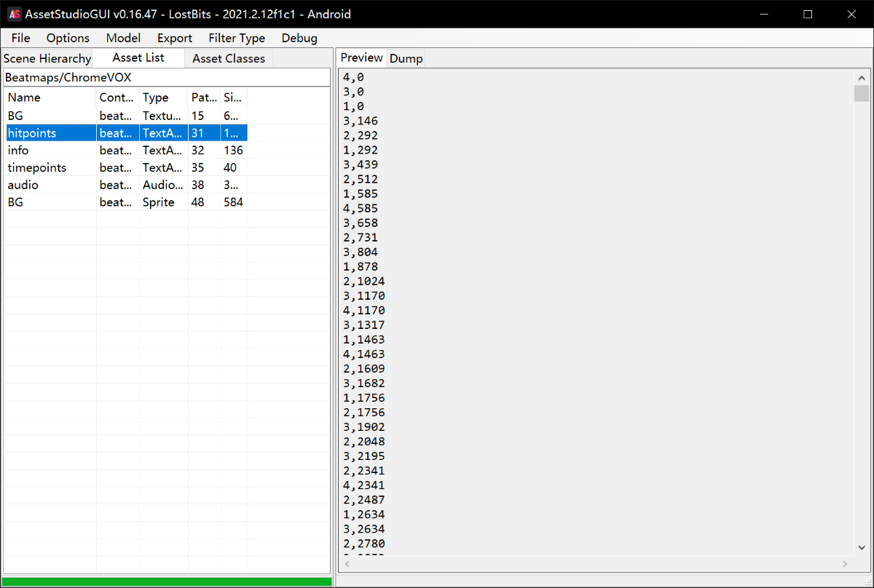Click preview line '2,2780'
The image size is (874, 588).
point(364,543)
